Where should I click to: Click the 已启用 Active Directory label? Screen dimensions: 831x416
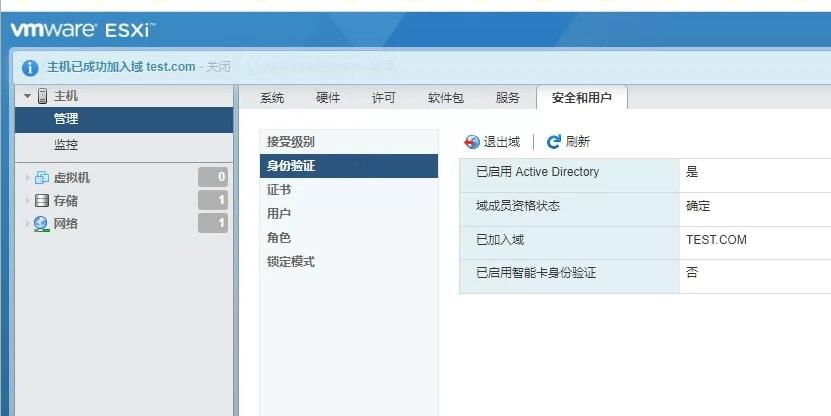(537, 172)
